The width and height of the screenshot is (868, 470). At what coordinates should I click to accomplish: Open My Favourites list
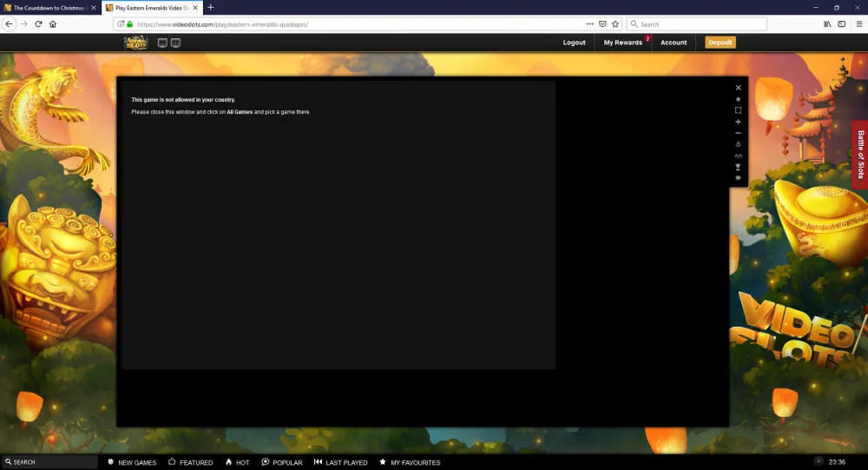[x=410, y=462]
